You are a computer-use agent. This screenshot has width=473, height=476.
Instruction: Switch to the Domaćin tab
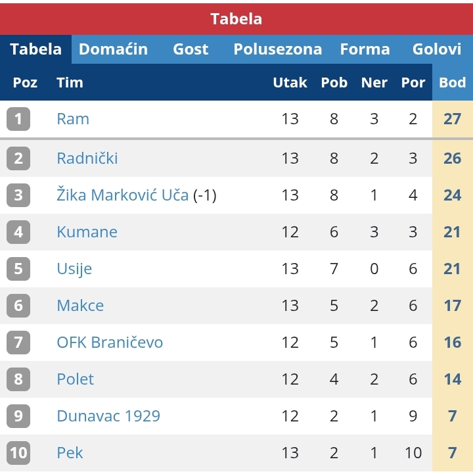113,49
